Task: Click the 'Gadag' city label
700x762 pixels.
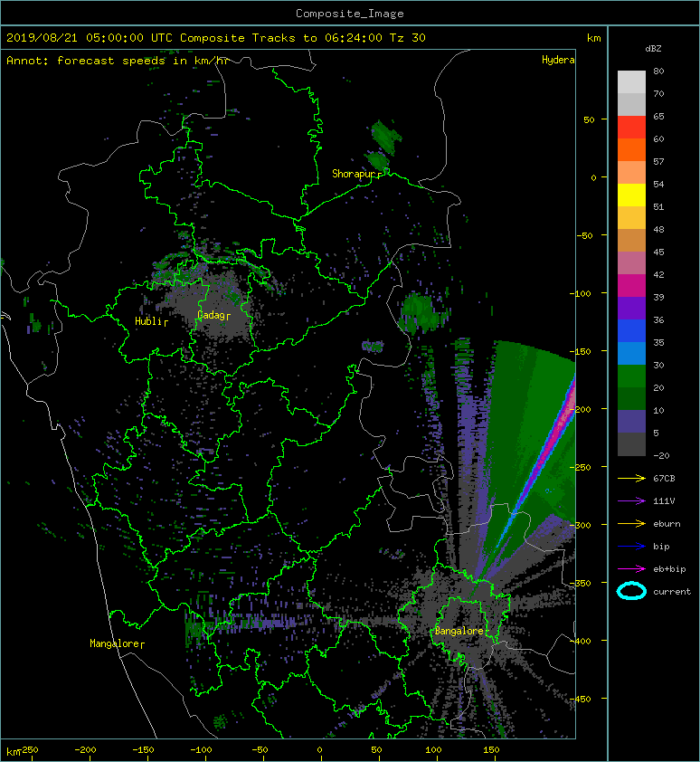Action: 211,316
